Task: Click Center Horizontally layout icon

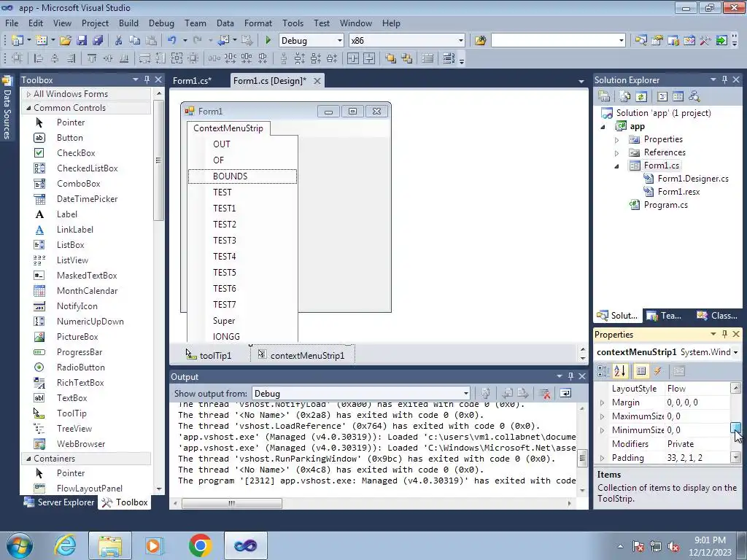Action: coord(353,58)
